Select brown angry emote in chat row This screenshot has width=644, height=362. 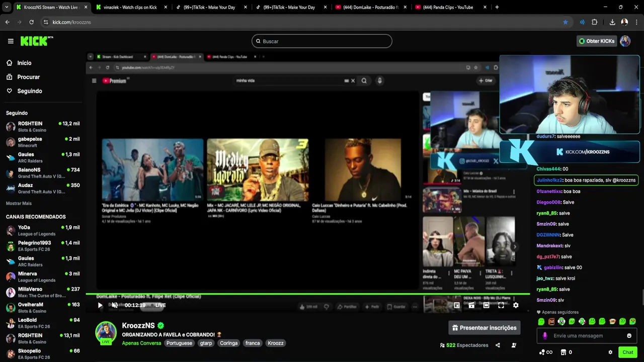pos(551,322)
